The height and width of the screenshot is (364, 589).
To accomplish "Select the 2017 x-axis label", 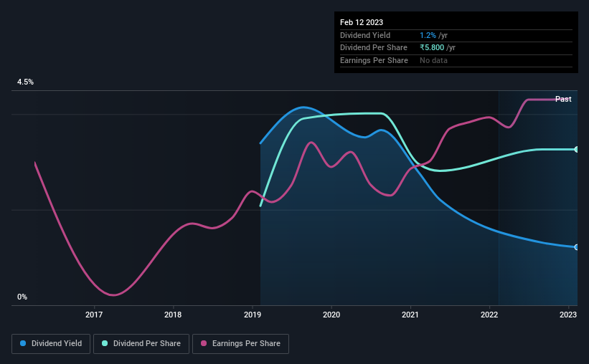I will [94, 315].
